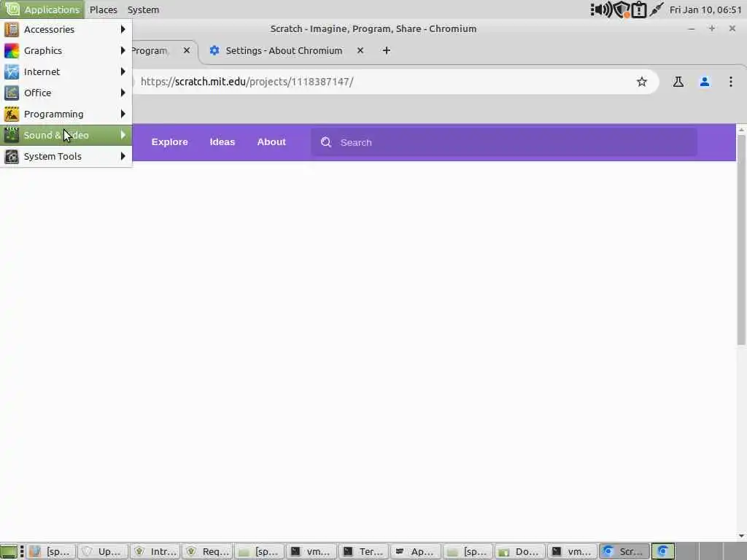Screen dimensions: 747x560
Task: Switch to the Do... taskbar window
Action: pos(520,551)
